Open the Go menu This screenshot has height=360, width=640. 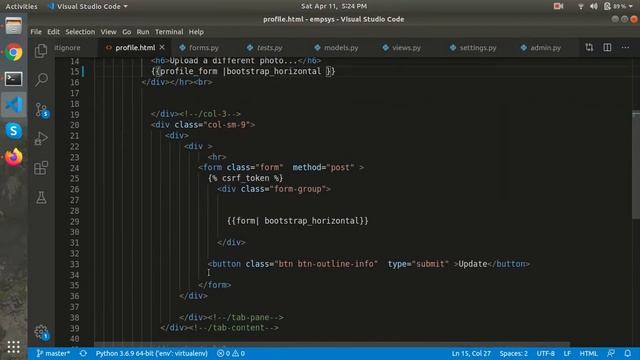pos(127,32)
